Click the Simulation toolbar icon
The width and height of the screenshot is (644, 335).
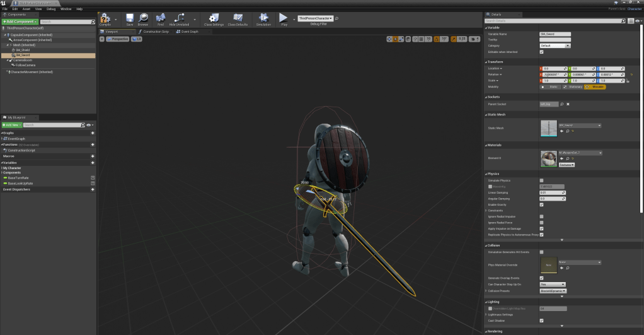coord(263,19)
